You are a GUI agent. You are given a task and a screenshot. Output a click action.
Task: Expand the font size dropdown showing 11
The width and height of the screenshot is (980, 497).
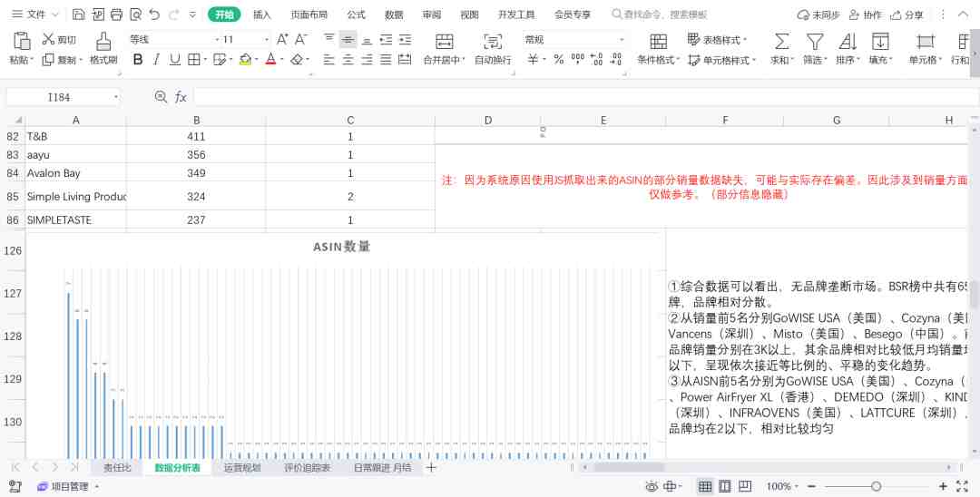[246, 39]
